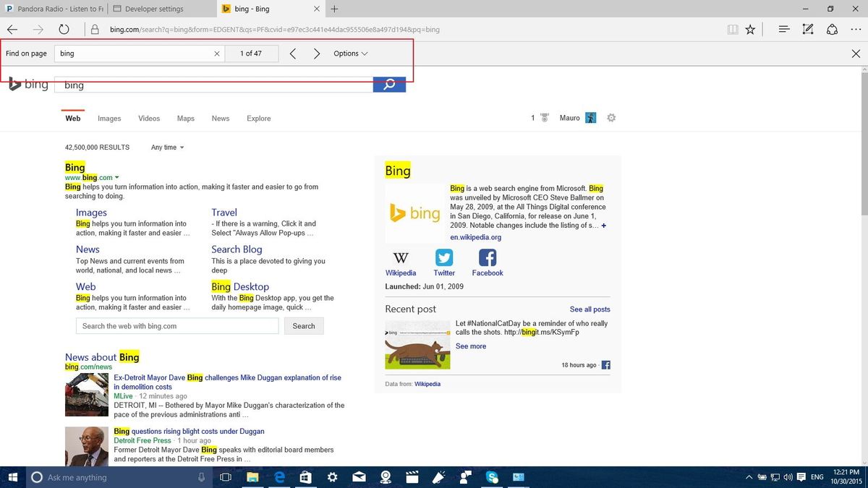Viewport: 868px width, 488px height.
Task: Click the Edge icon on the taskbar
Action: tap(279, 477)
